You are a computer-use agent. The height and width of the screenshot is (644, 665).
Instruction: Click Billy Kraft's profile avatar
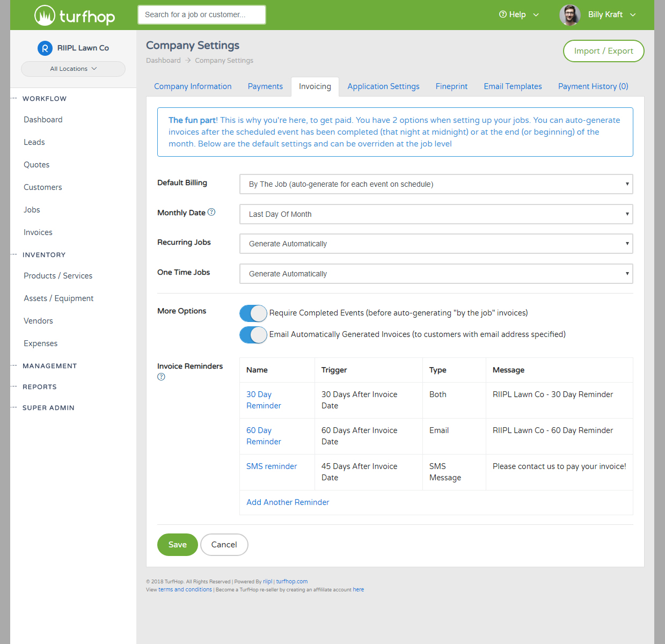569,14
